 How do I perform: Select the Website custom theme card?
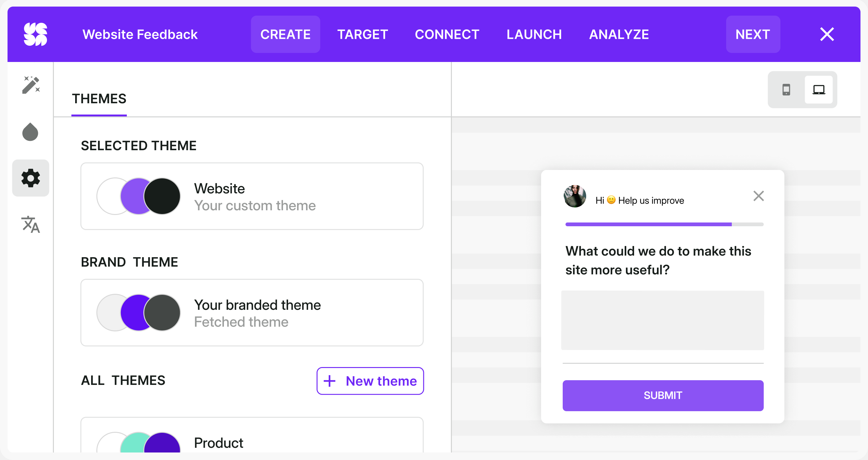(252, 196)
